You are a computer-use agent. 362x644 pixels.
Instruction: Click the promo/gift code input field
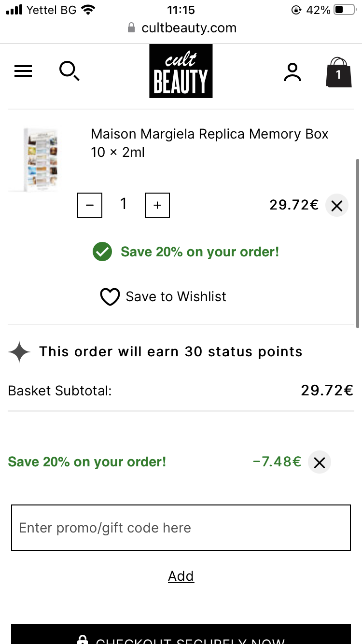pos(181,528)
